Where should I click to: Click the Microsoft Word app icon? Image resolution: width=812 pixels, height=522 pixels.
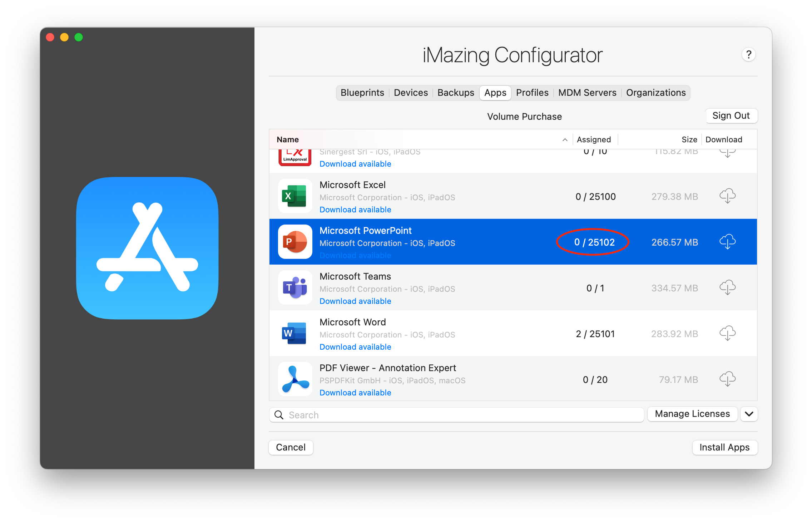(x=295, y=333)
